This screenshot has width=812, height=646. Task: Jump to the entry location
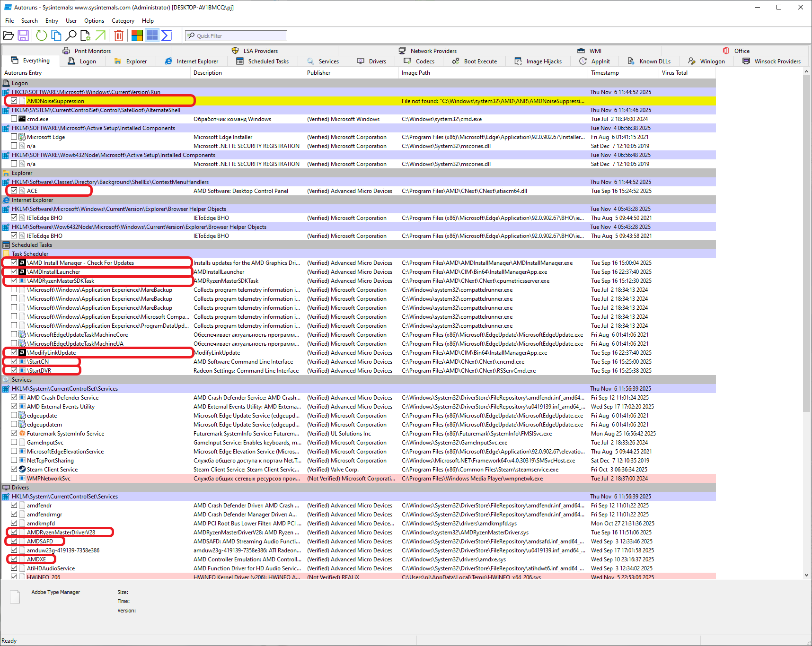100,35
